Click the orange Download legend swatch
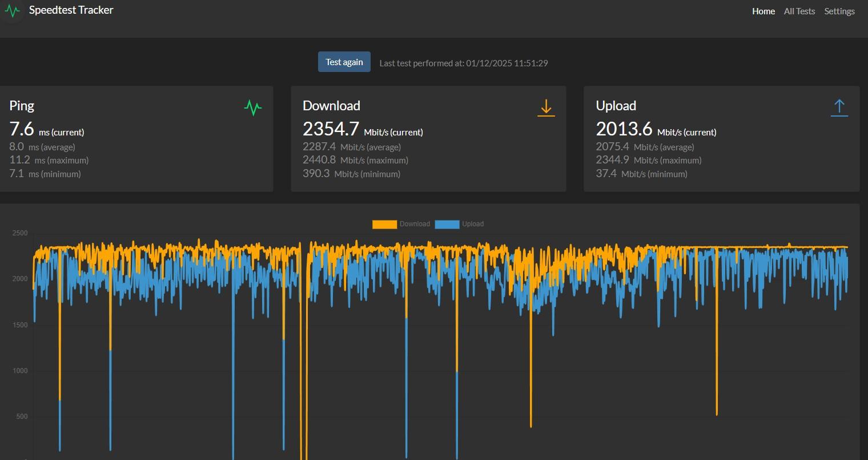Image resolution: width=868 pixels, height=460 pixels. [x=384, y=224]
